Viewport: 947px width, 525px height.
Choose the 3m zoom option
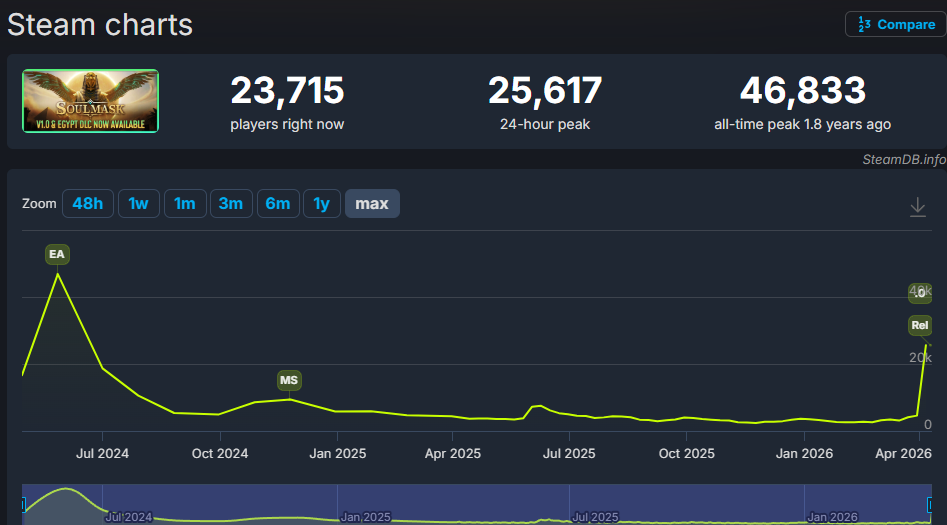coord(231,204)
